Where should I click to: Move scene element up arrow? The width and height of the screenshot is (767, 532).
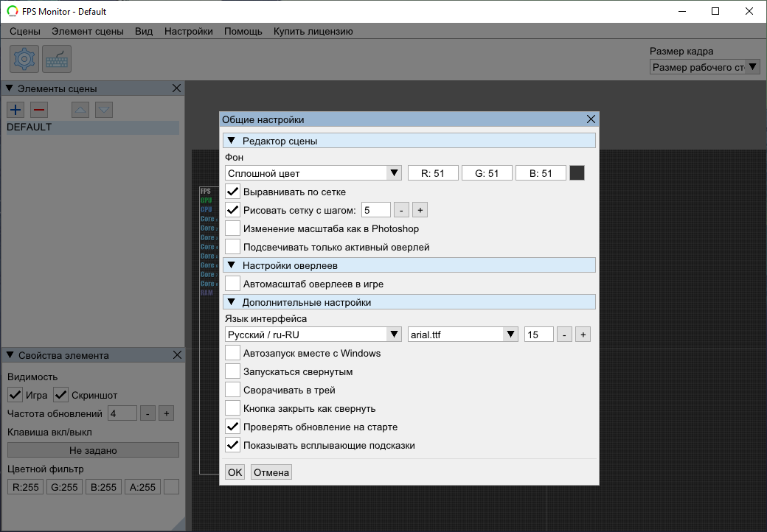(x=80, y=110)
